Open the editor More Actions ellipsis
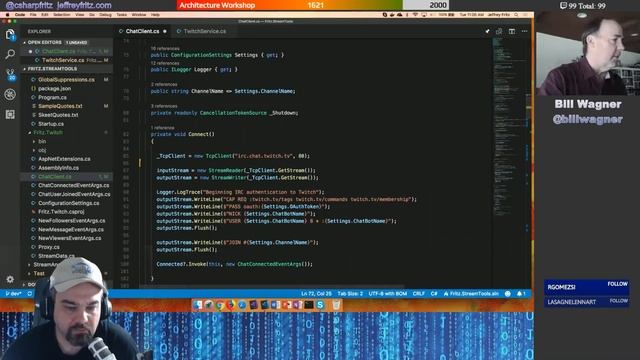Viewport: 640px width, 360px height. pos(524,31)
